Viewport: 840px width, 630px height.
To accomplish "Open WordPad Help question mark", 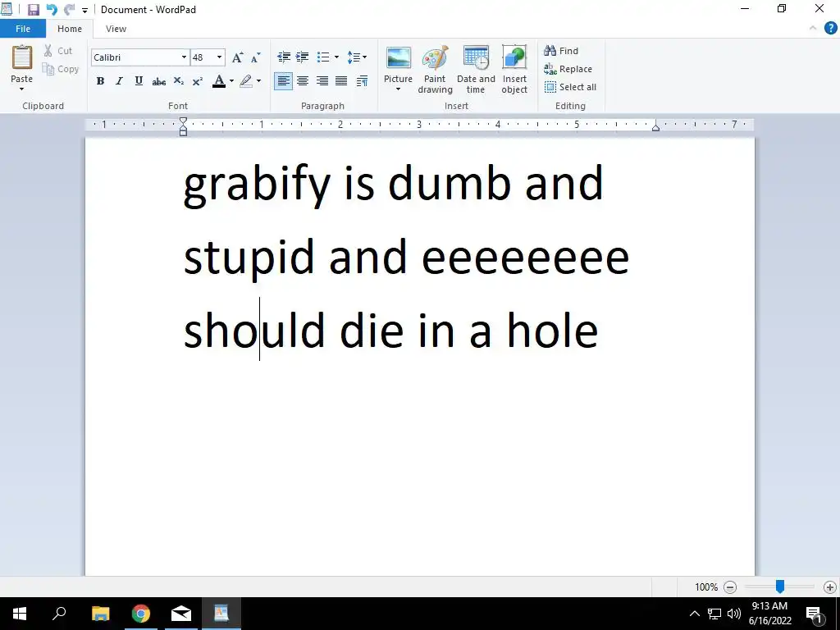I will 830,29.
